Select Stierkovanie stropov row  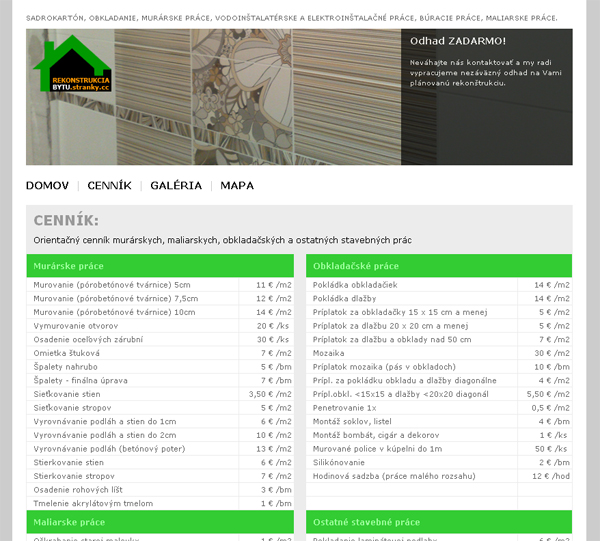160,476
